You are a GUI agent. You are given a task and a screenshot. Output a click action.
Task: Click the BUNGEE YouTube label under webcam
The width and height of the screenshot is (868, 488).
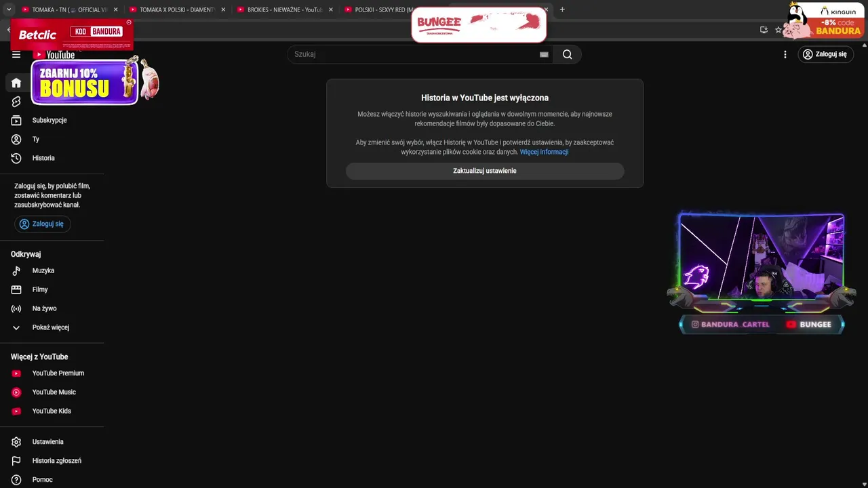(x=809, y=325)
